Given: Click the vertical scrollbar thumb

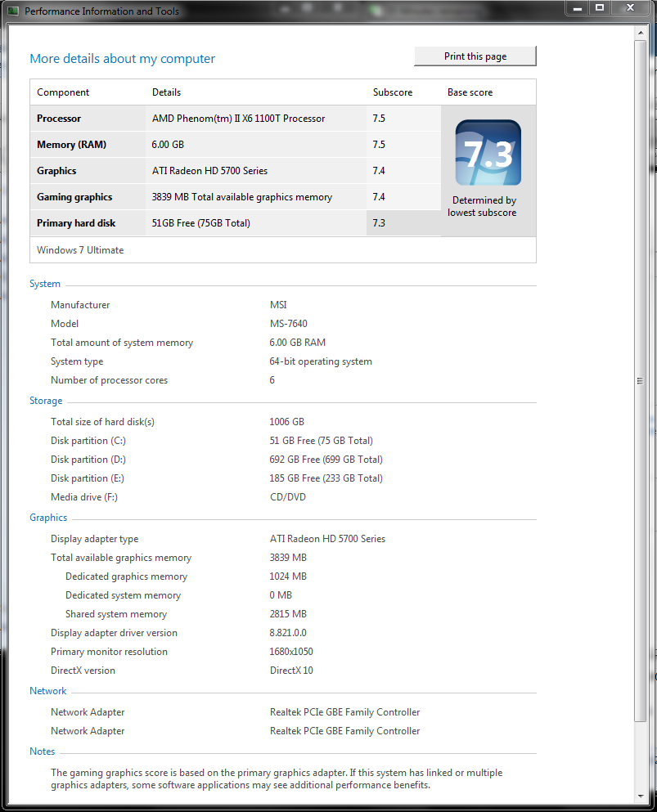Looking at the screenshot, I should click(641, 380).
